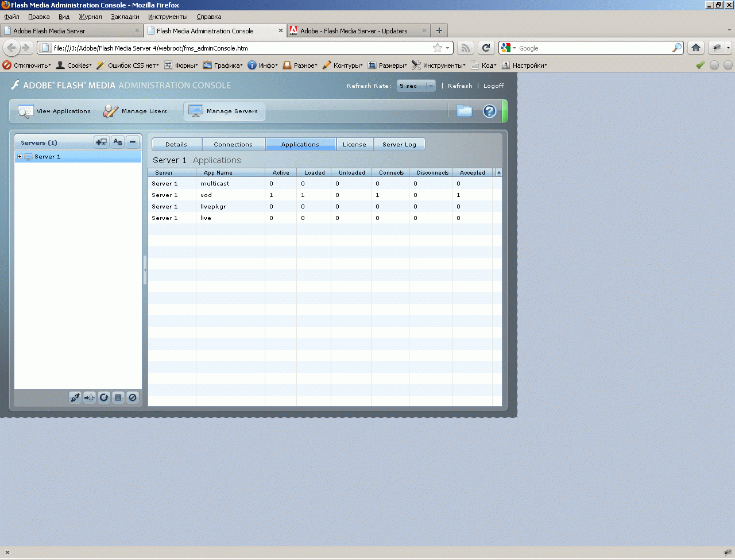Open the Refresh Rate dropdown

click(x=416, y=86)
